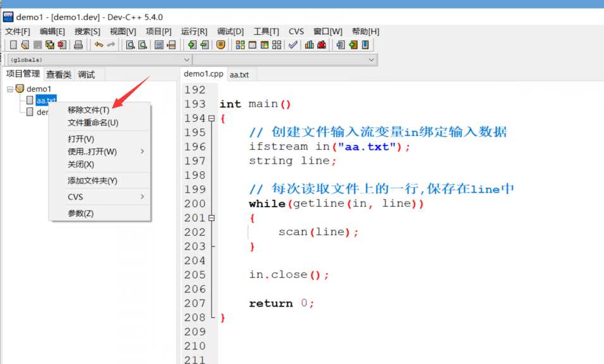Click the Find magnifier toolbar icon

[131, 45]
